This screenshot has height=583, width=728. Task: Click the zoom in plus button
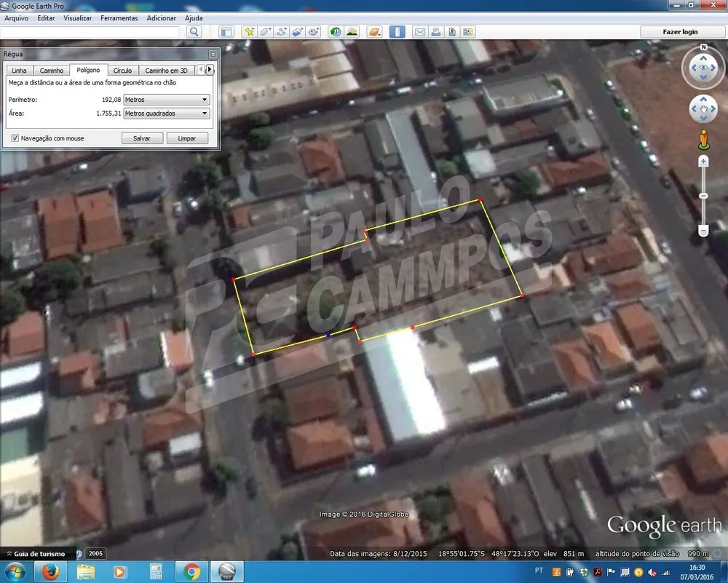pyautogui.click(x=703, y=162)
